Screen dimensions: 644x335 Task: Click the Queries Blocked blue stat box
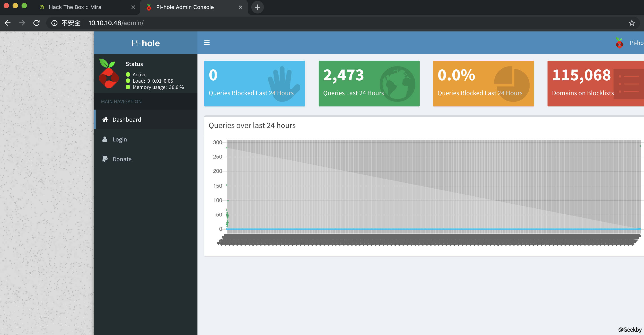(x=254, y=83)
